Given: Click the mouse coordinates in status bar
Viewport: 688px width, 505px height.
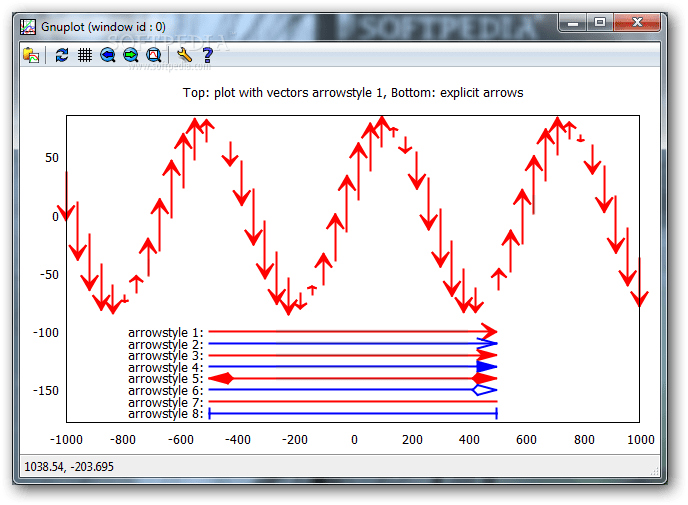Looking at the screenshot, I should (x=69, y=467).
